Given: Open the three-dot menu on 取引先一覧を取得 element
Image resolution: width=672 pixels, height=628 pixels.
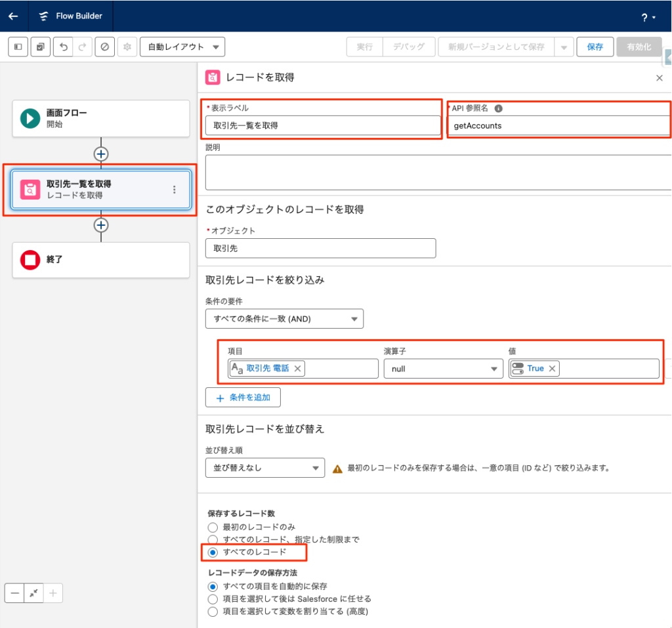Looking at the screenshot, I should coord(174,190).
